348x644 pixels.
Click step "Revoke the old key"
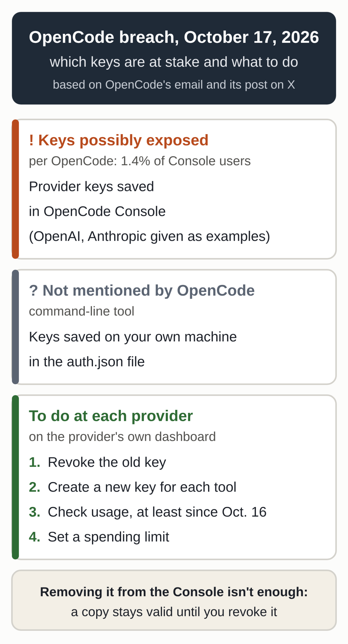(107, 462)
